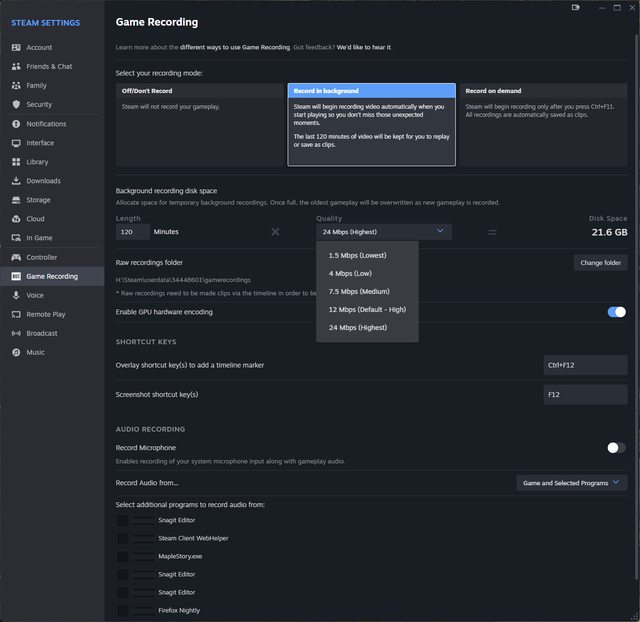Click the Length minutes input field
The image size is (640, 622).
[132, 231]
